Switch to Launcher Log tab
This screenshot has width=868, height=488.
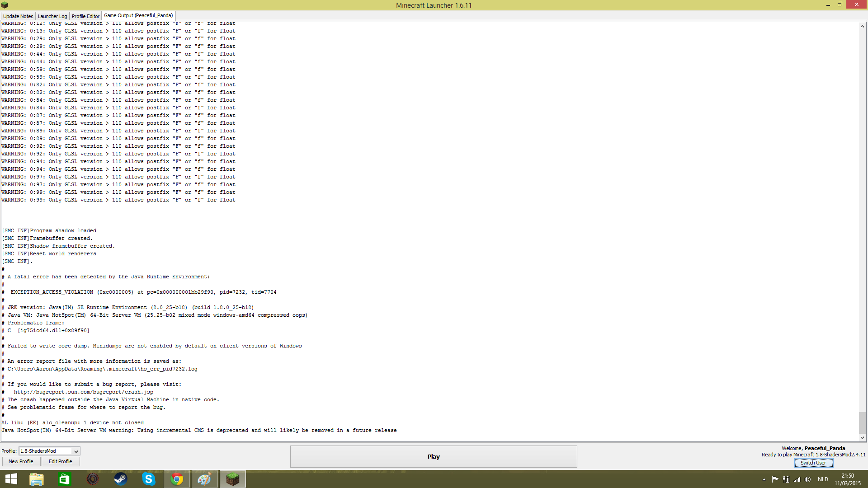pos(52,16)
